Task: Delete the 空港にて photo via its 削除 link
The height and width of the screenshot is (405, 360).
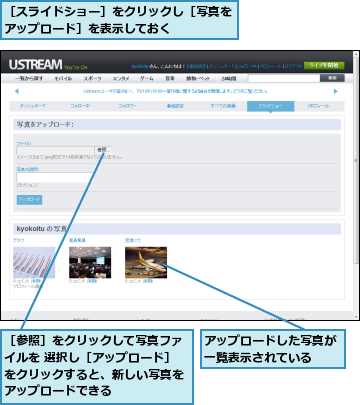Action: [x=148, y=281]
